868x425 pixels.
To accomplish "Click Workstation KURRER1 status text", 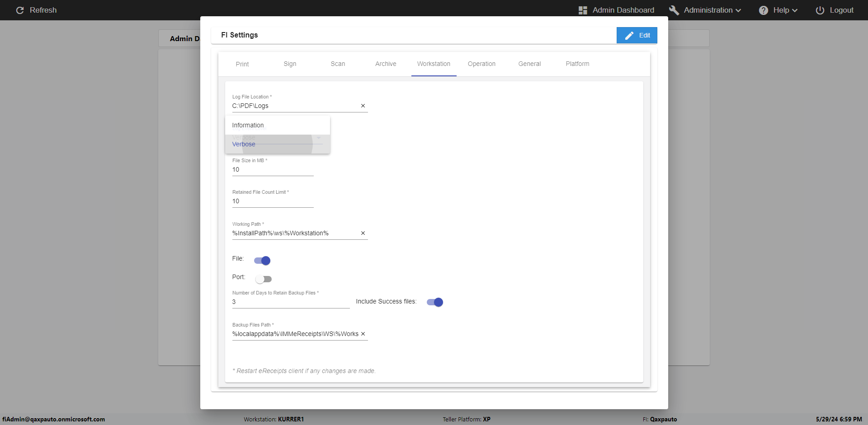I will [274, 420].
